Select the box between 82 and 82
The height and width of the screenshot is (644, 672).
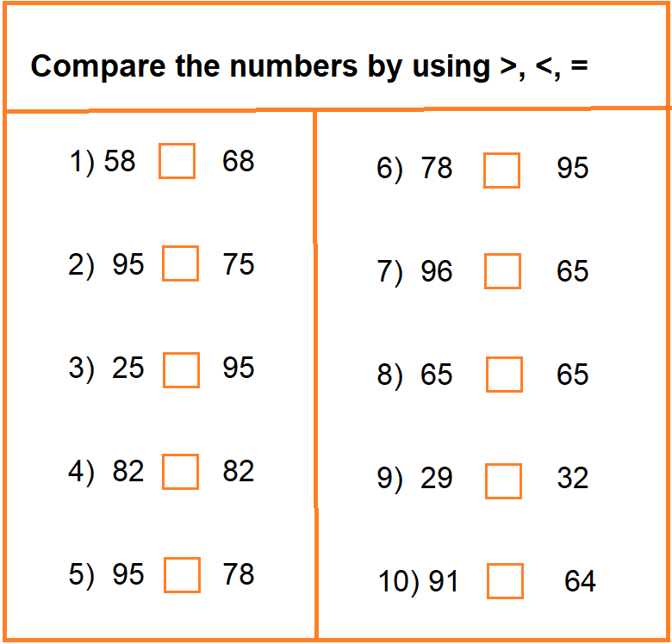click(x=180, y=471)
